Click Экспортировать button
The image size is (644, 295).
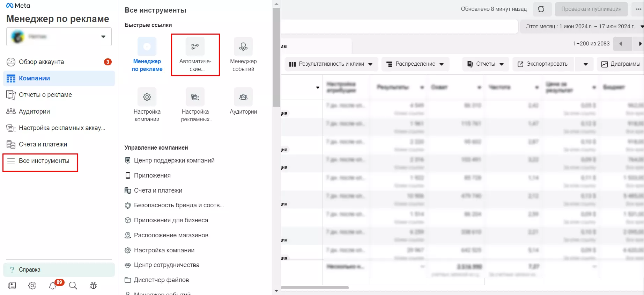point(543,64)
